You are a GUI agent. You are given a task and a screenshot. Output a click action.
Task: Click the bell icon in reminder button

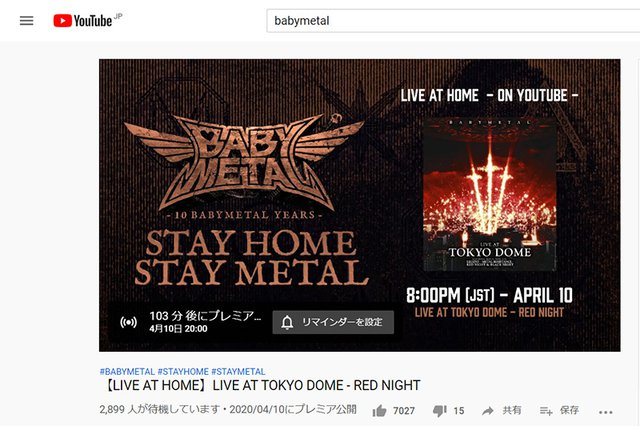point(287,322)
